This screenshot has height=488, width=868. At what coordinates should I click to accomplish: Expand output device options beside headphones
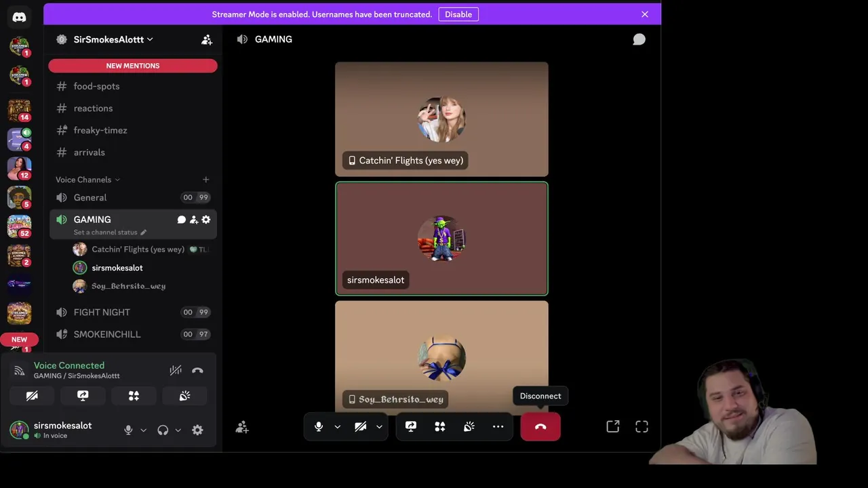click(178, 430)
